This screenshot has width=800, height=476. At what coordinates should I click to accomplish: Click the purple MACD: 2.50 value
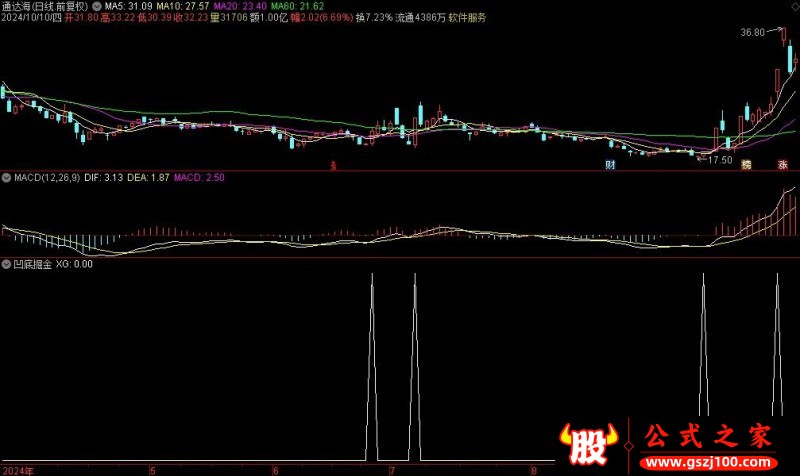click(x=199, y=178)
